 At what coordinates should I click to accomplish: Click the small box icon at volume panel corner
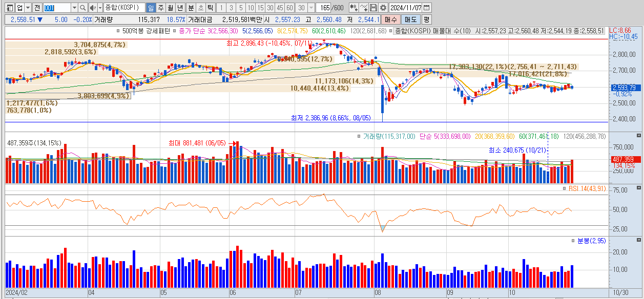[x=638, y=135]
